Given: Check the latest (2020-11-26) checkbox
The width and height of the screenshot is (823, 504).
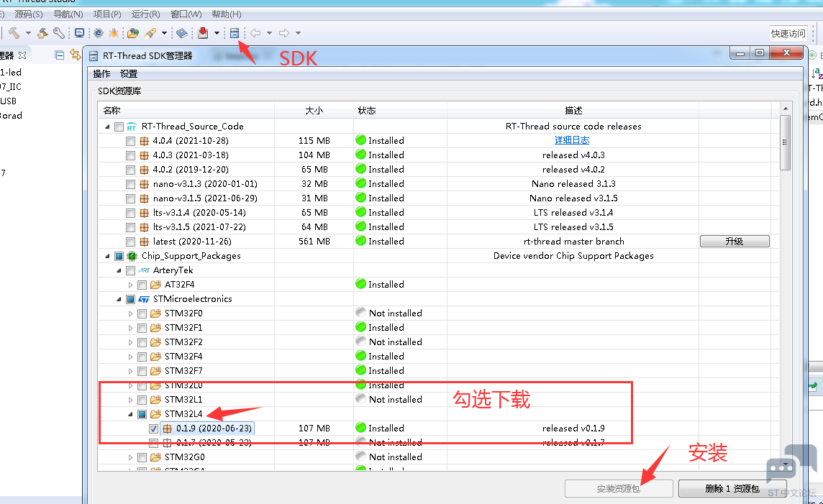Looking at the screenshot, I should (130, 242).
